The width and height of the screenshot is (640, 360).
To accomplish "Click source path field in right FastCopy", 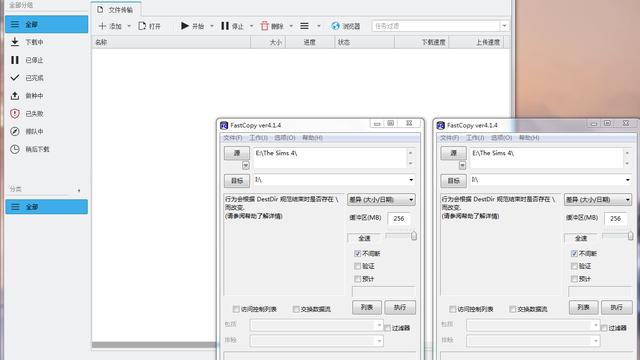I will [546, 158].
